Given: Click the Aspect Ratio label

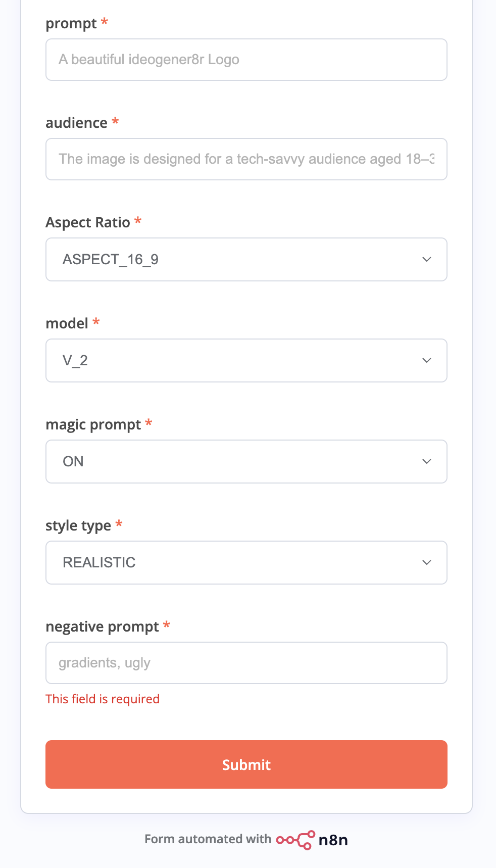Looking at the screenshot, I should 88,223.
